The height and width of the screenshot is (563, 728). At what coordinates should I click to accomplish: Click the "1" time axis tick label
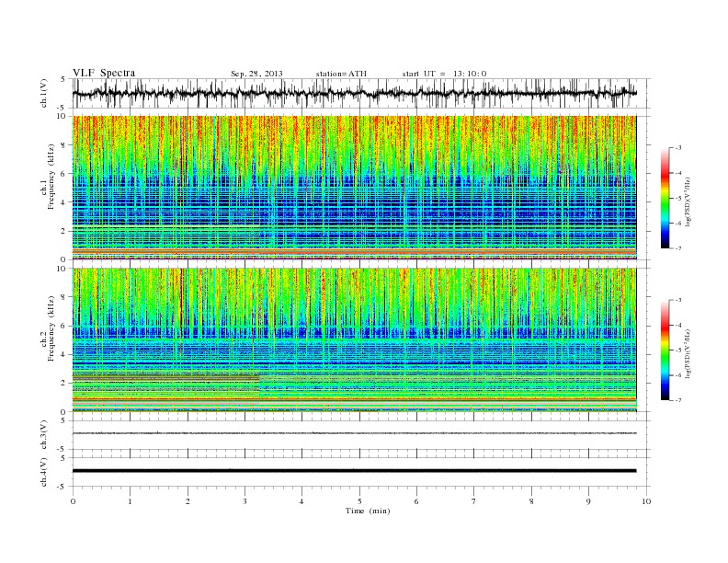[x=130, y=501]
